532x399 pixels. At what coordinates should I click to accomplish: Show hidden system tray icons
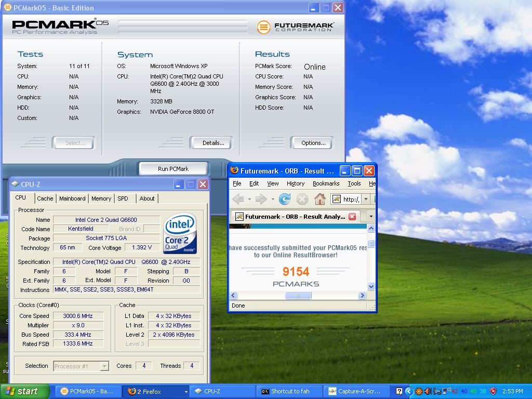(409, 391)
